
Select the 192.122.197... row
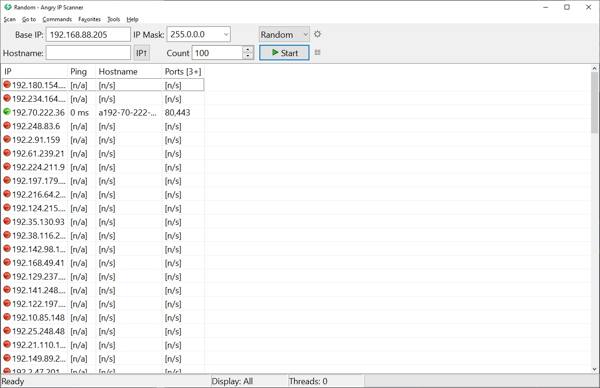(103, 304)
